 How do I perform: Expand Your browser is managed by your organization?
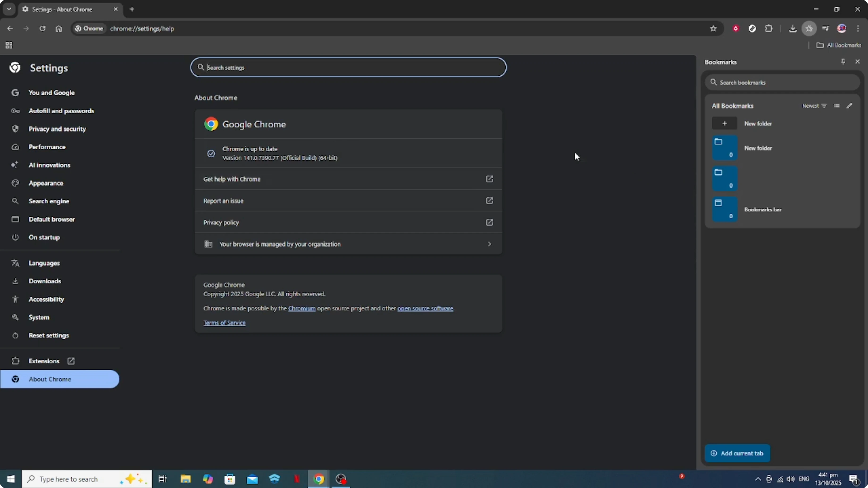tap(348, 244)
